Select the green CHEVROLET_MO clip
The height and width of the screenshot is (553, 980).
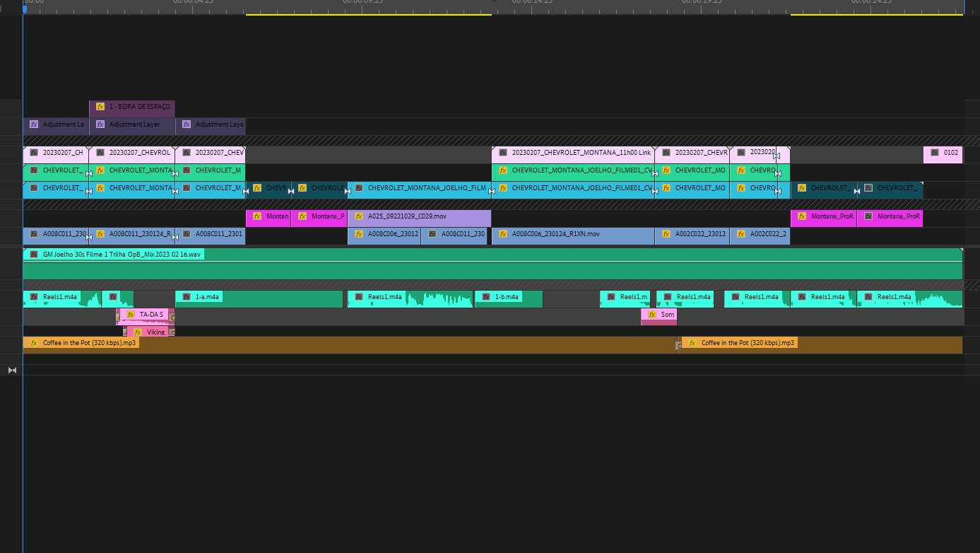pyautogui.click(x=692, y=173)
